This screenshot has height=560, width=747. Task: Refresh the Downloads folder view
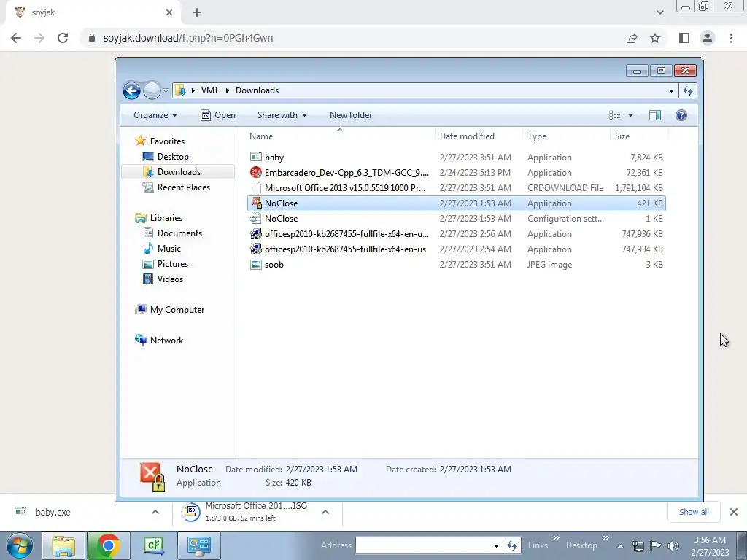pyautogui.click(x=688, y=90)
